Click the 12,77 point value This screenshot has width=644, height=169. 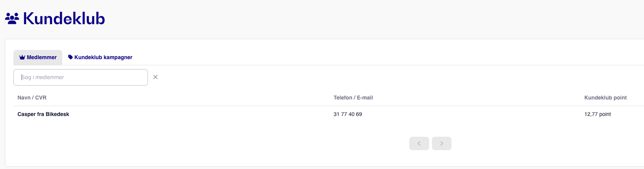(598, 114)
